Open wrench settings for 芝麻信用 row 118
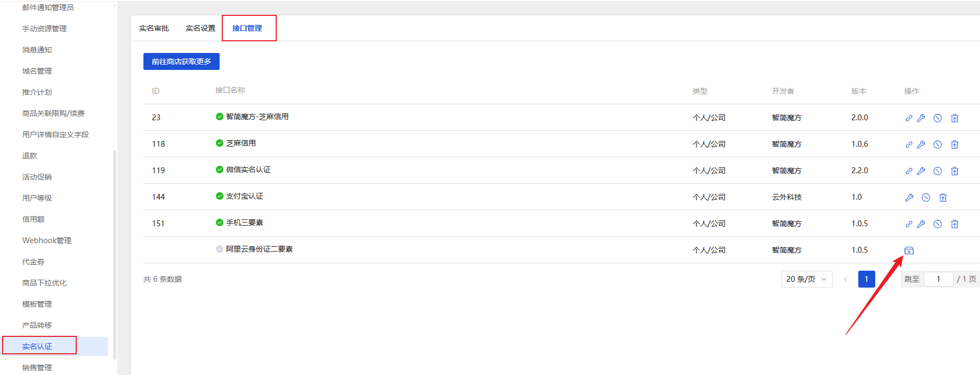Image resolution: width=980 pixels, height=375 pixels. pos(921,145)
